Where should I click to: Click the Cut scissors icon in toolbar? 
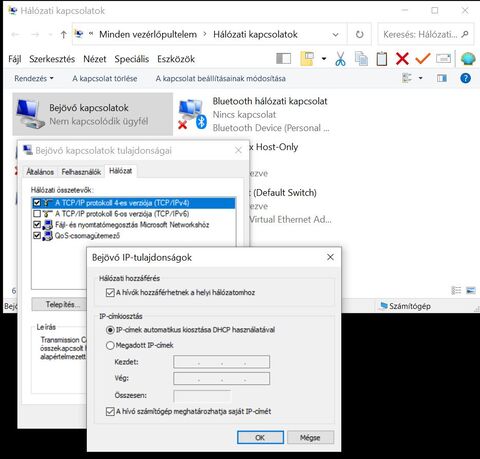340,59
